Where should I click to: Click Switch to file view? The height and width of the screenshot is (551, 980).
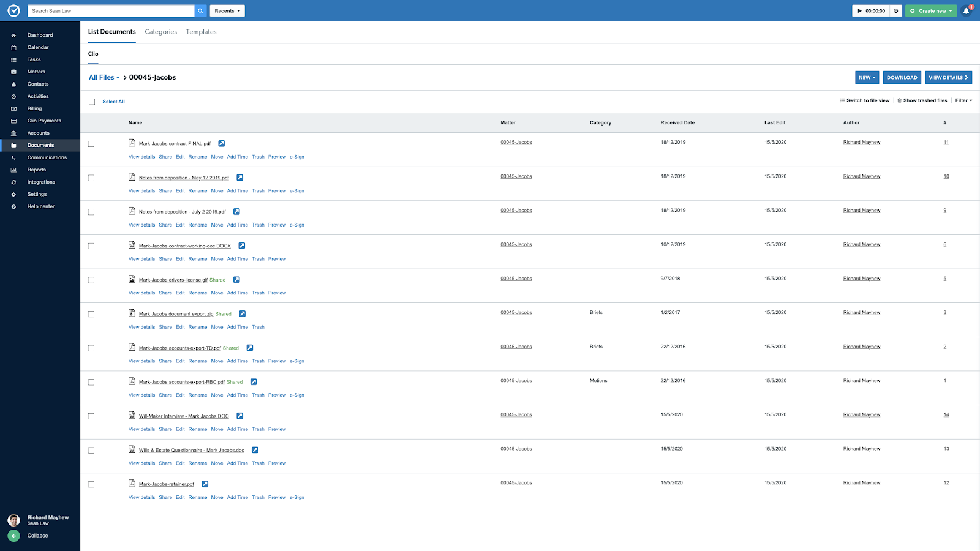pyautogui.click(x=864, y=100)
